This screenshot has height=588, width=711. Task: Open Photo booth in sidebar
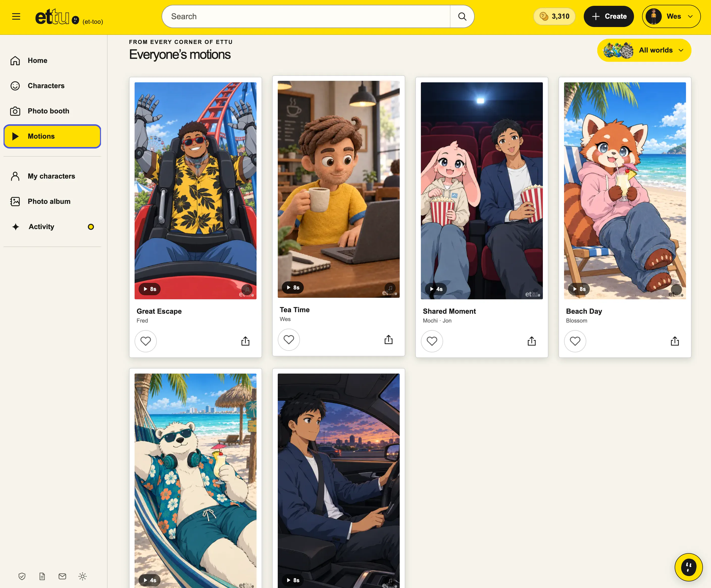[x=52, y=111]
